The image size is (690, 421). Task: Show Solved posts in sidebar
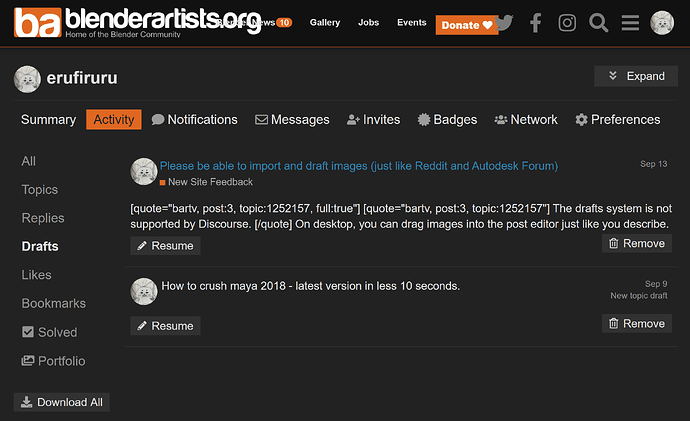pyautogui.click(x=49, y=332)
